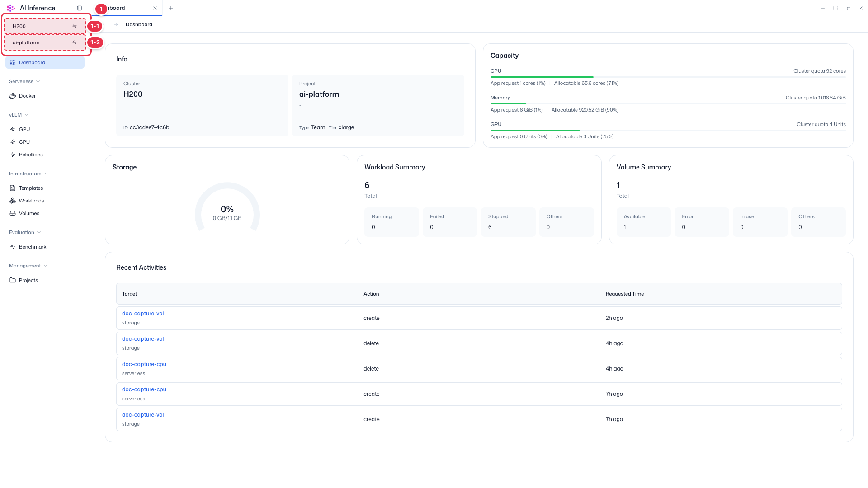This screenshot has width=868, height=488.
Task: Click the AI Inference logo icon
Action: 11,8
